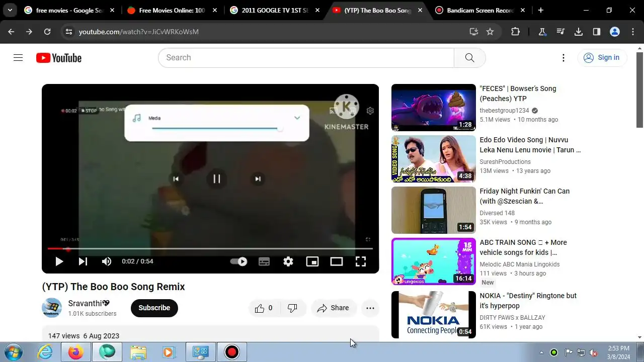
Task: Launch Firefox from the taskbar
Action: [76, 352]
